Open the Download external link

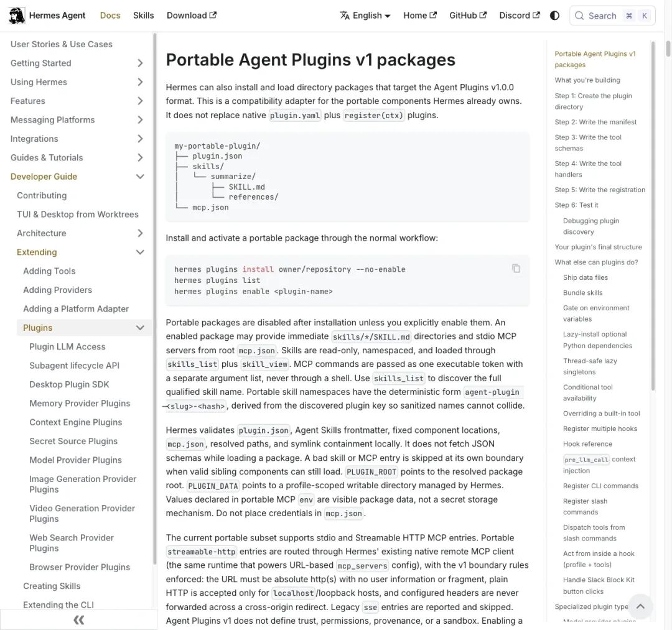(x=192, y=16)
